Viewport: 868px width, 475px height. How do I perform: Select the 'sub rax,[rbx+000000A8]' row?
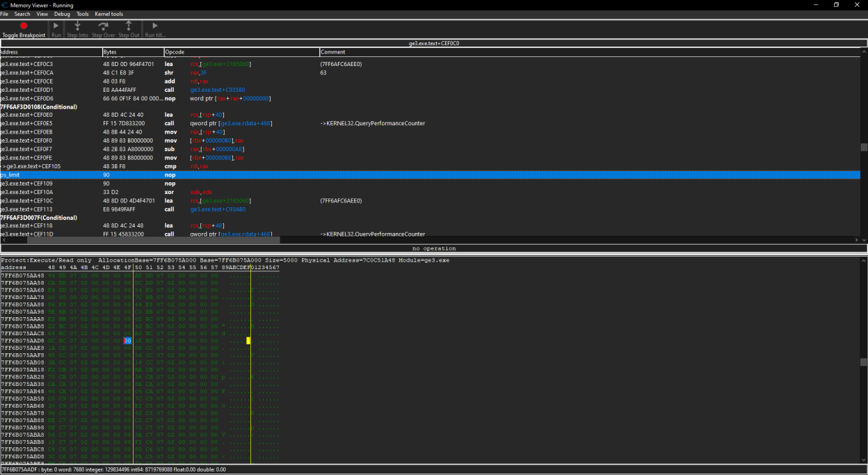[430, 150]
